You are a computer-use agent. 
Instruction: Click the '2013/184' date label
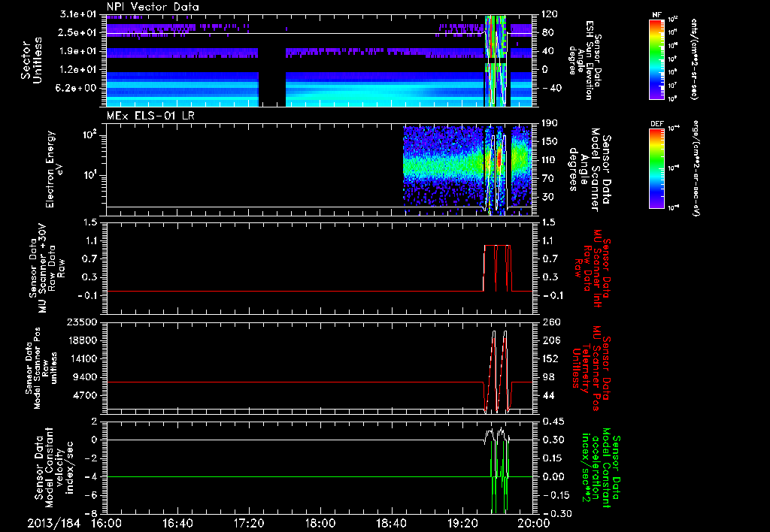click(x=54, y=523)
